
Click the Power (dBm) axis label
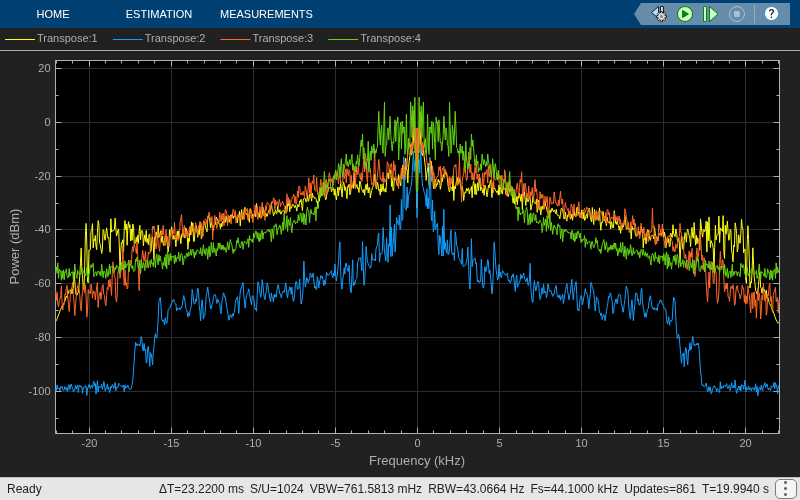pyautogui.click(x=15, y=246)
